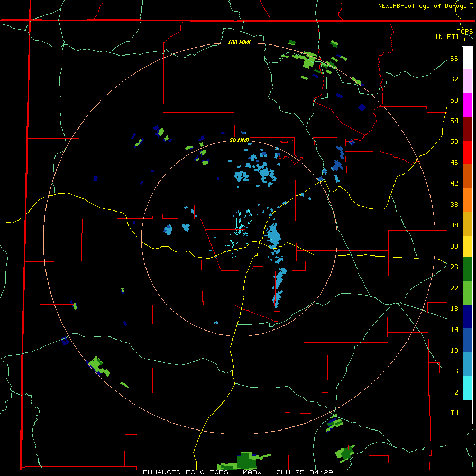This screenshot has width=476, height=476.
Task: Click the dark green band near 26
Action: click(x=467, y=269)
